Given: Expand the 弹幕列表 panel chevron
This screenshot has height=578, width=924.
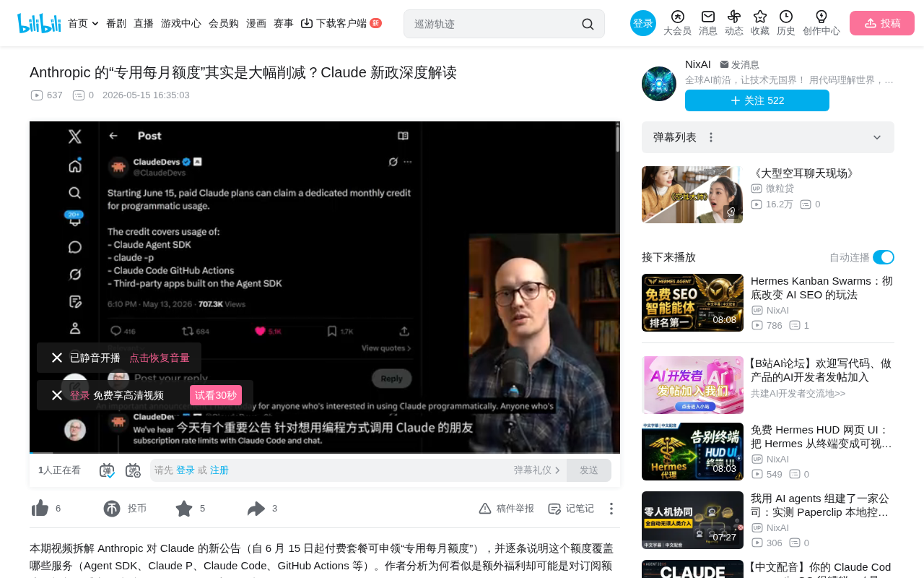Looking at the screenshot, I should click(x=877, y=137).
